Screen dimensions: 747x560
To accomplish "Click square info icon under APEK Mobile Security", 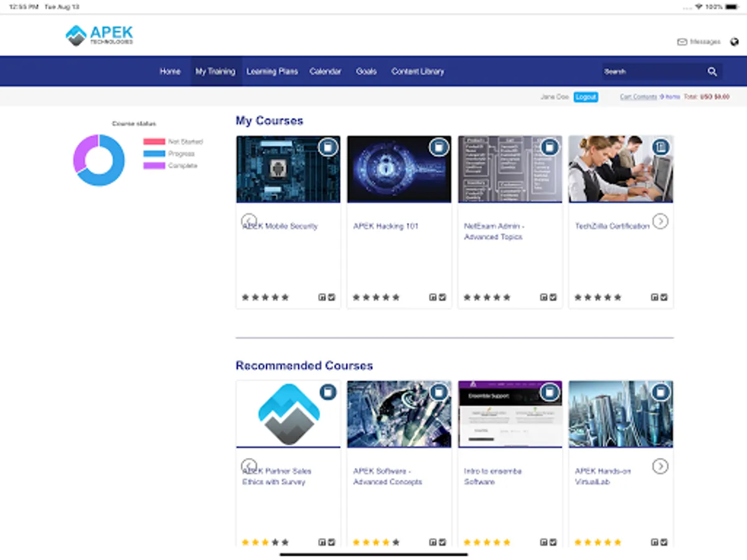I will point(322,297).
